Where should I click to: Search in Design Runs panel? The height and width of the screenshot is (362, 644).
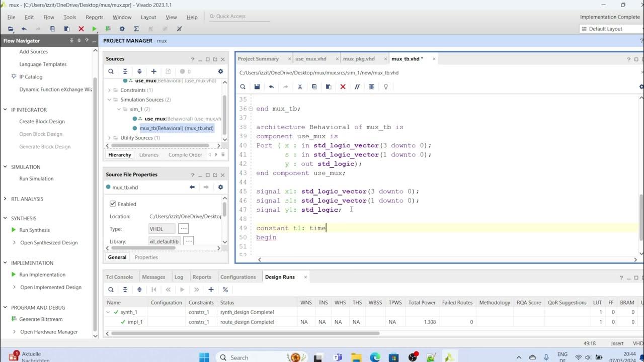(111, 290)
